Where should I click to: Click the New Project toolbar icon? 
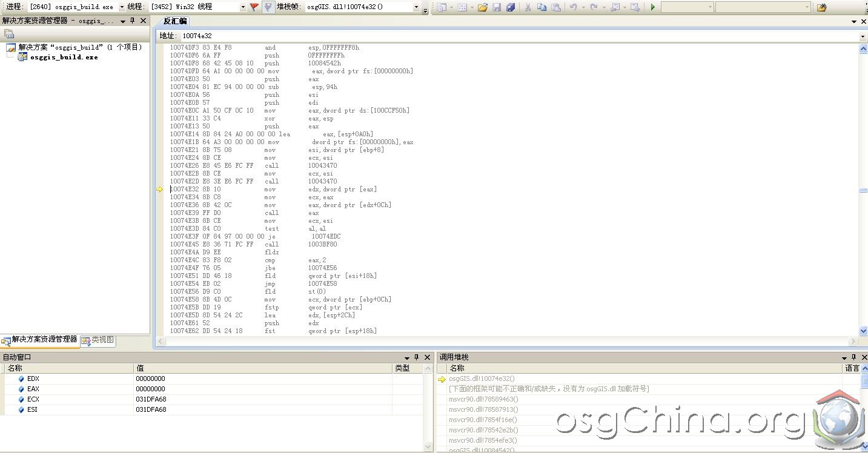(441, 7)
